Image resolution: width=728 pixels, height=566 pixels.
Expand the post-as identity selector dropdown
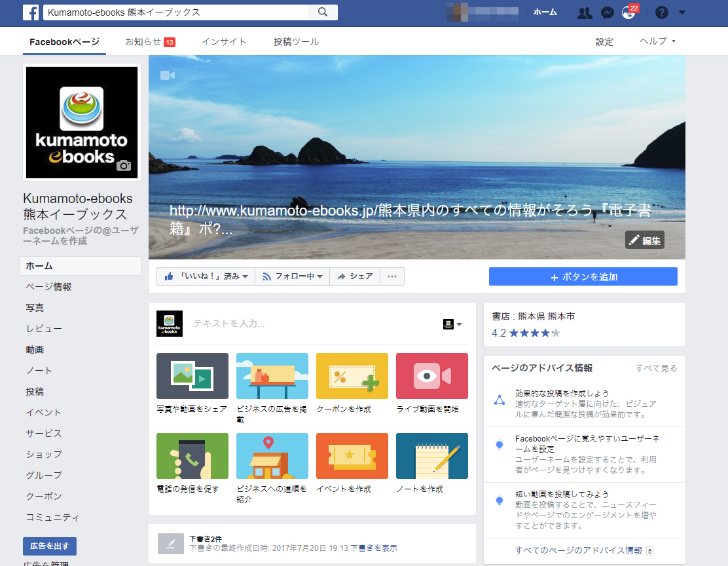coord(453,324)
